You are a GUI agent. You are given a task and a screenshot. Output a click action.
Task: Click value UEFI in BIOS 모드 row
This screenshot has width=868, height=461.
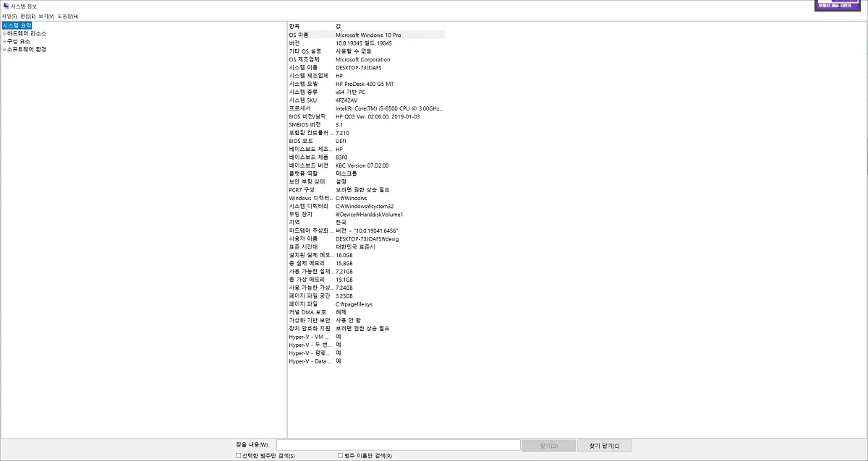coord(341,141)
